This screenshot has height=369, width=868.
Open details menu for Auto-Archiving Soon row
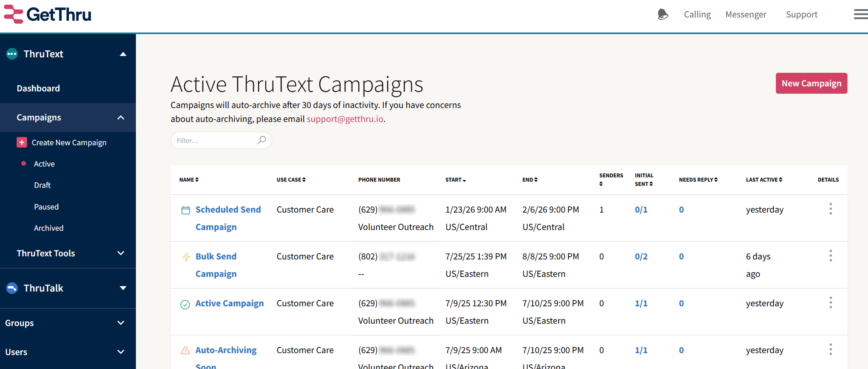click(x=830, y=350)
